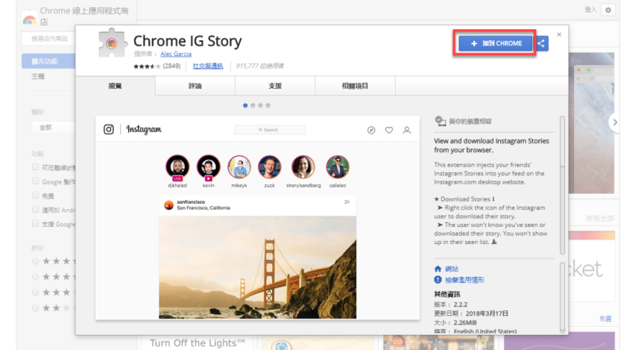This screenshot has width=644, height=350.
Task: Click Add to Chrome button
Action: pyautogui.click(x=496, y=43)
